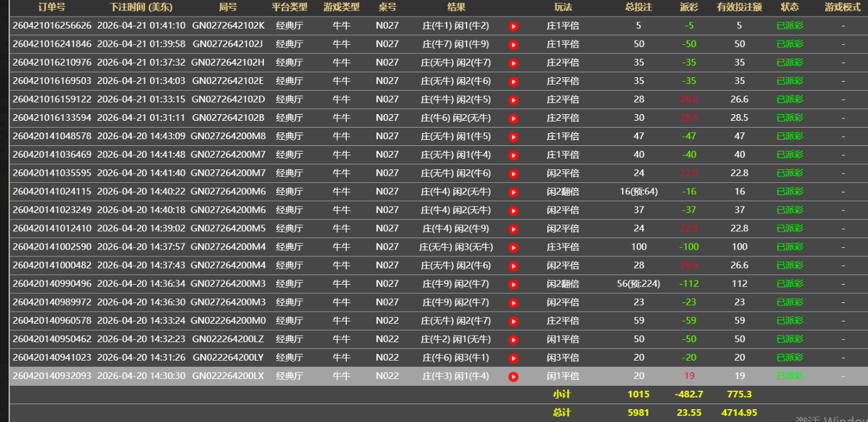Watch the replay for round GN022264200LZ
The image size is (868, 422).
[513, 339]
